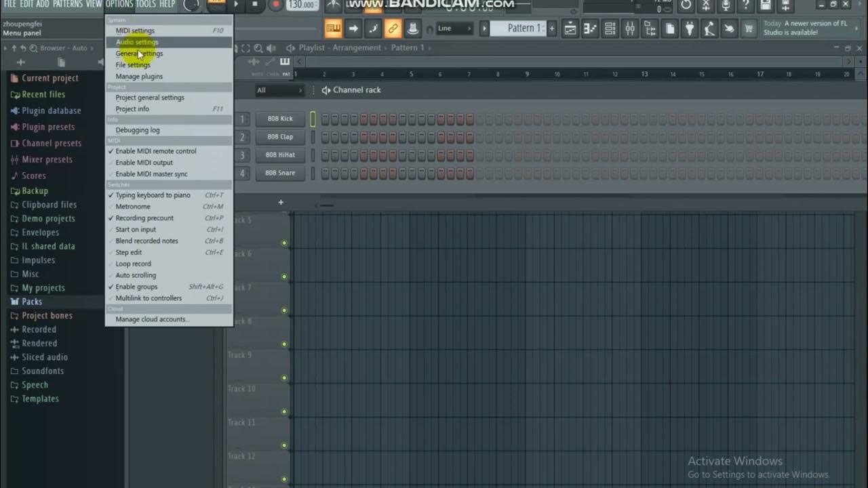This screenshot has width=868, height=488.
Task: Click the browser magnifier search icon
Action: click(x=33, y=48)
